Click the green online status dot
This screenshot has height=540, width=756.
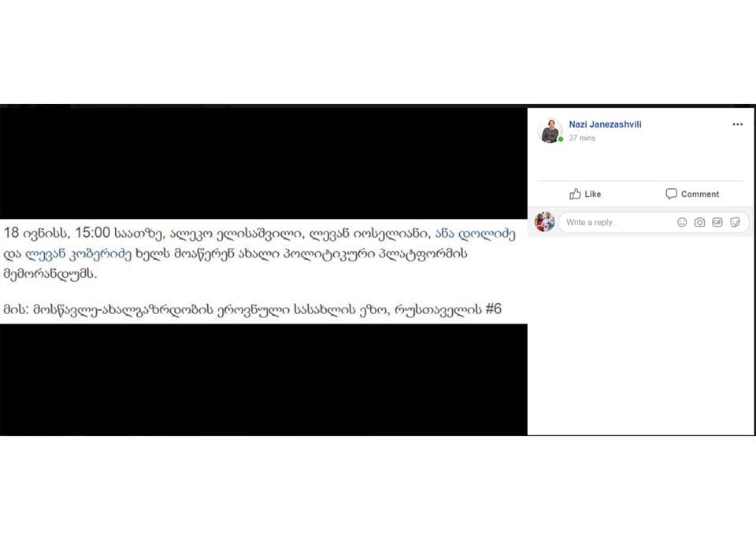point(561,139)
